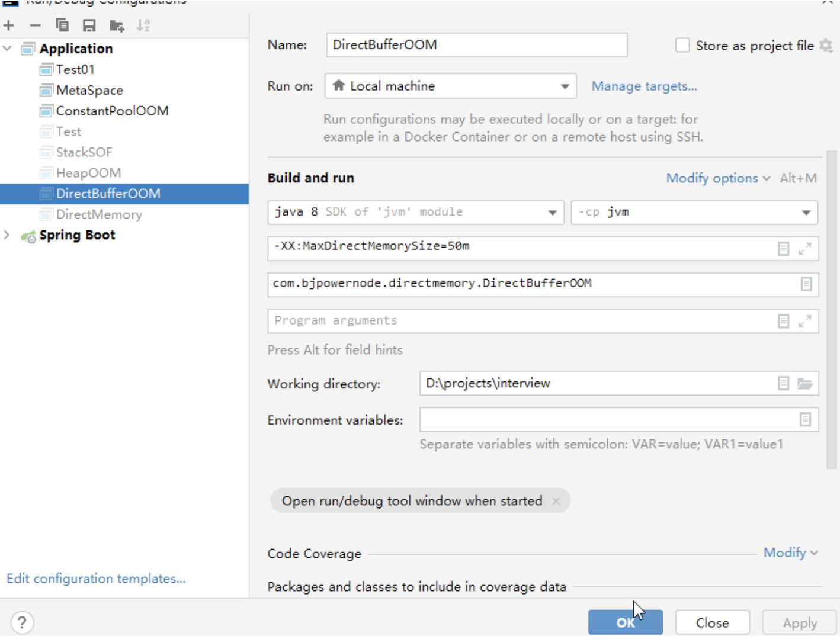Image resolution: width=840 pixels, height=636 pixels.
Task: Select the Application group label
Action: coord(76,49)
